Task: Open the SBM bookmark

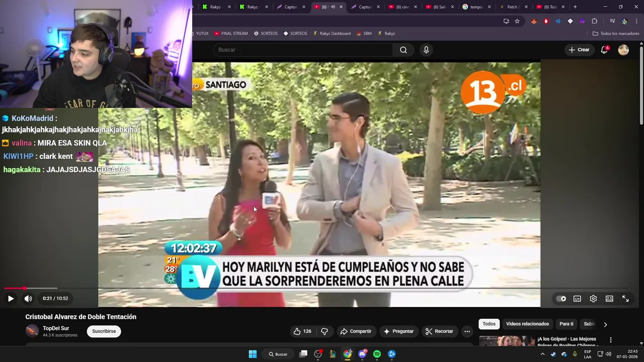Action: tap(364, 34)
